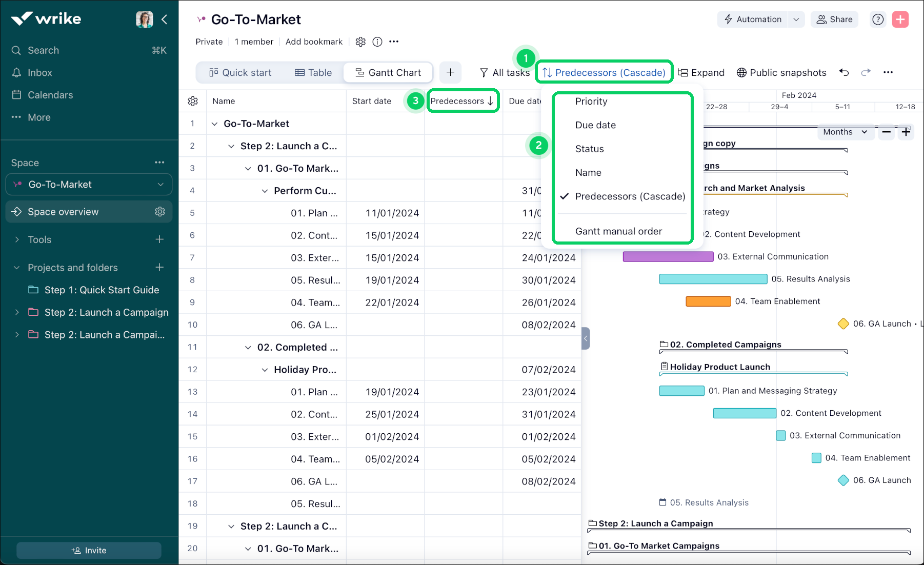Click the Invite button in the sidebar
Viewport: 924px width, 565px height.
coord(88,550)
